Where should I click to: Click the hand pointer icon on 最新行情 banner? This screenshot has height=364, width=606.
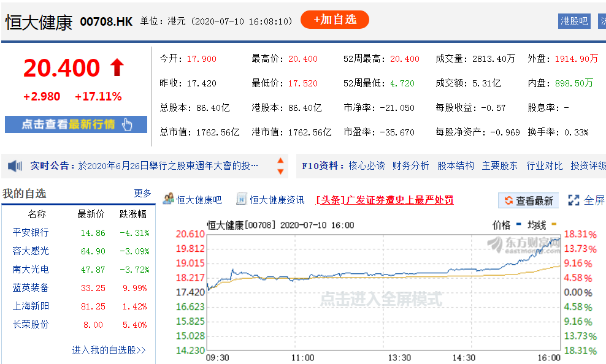[127, 124]
